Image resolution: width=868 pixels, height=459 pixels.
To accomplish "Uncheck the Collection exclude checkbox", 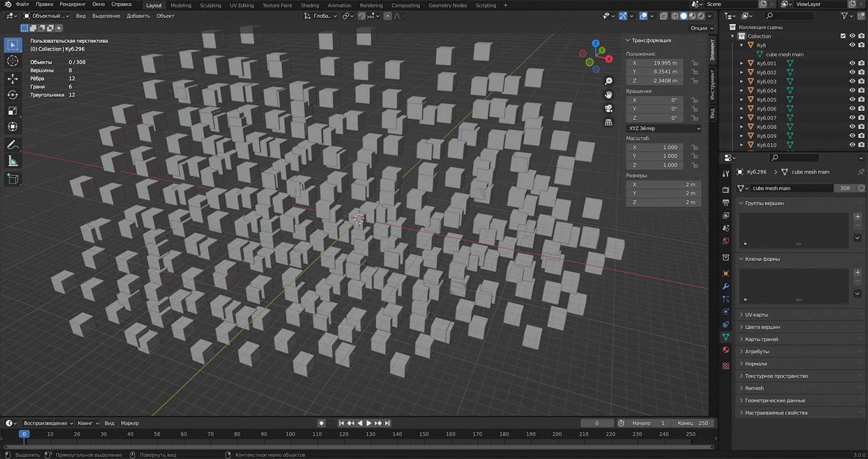I will tap(843, 36).
